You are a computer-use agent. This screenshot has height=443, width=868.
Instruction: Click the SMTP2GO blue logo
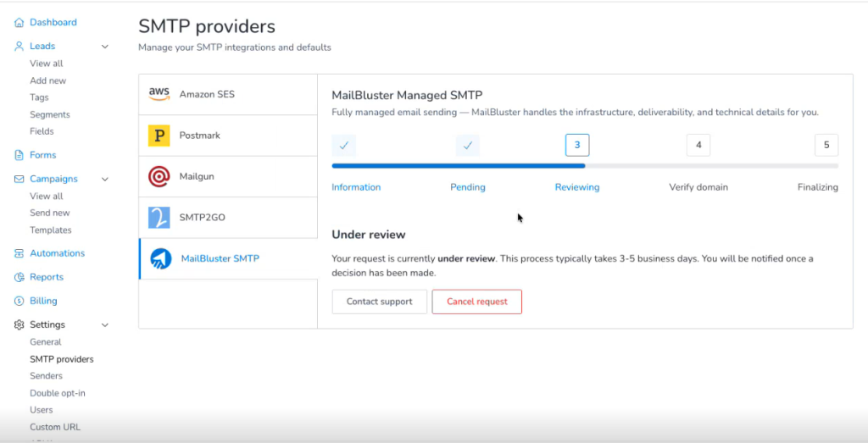pyautogui.click(x=159, y=218)
